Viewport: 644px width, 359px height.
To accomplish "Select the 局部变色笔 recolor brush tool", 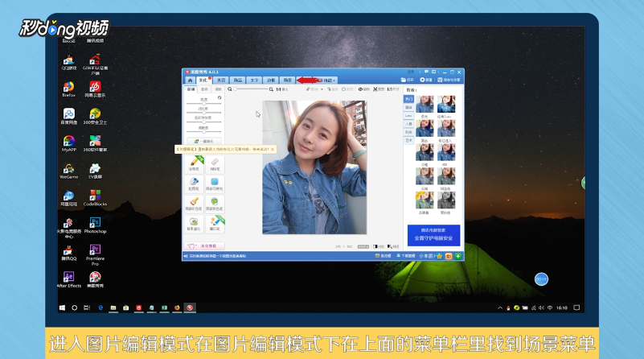I will point(215,204).
